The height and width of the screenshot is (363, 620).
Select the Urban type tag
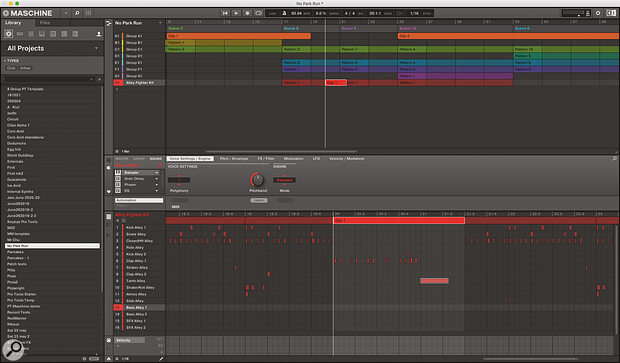(x=25, y=68)
